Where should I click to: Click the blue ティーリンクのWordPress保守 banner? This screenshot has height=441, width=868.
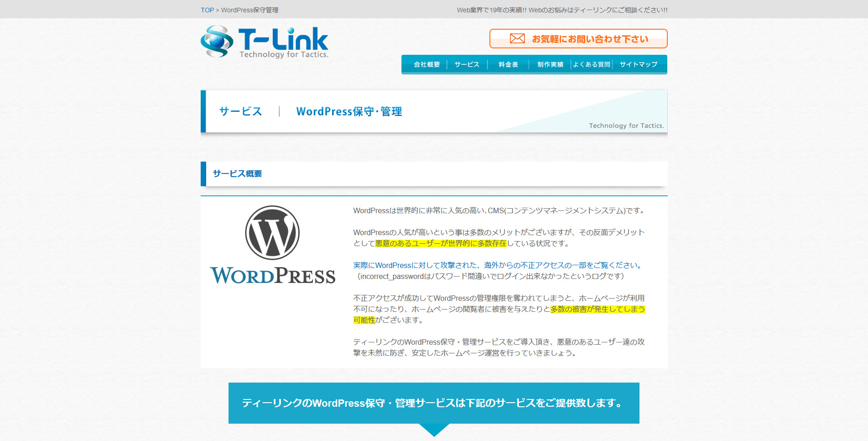433,403
